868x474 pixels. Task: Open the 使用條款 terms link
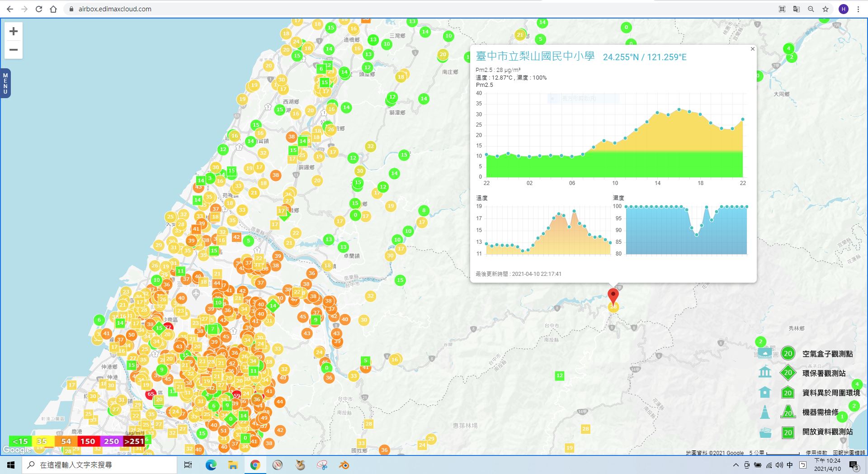point(816,453)
